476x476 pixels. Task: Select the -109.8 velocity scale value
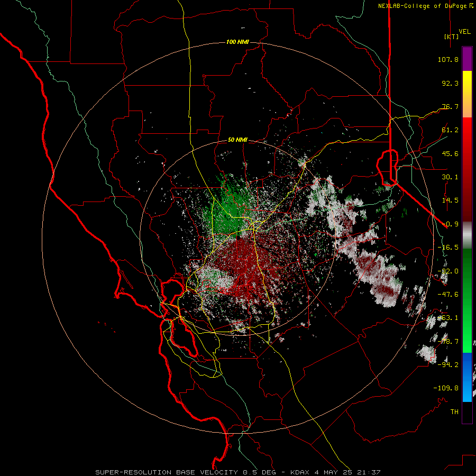pos(446,388)
